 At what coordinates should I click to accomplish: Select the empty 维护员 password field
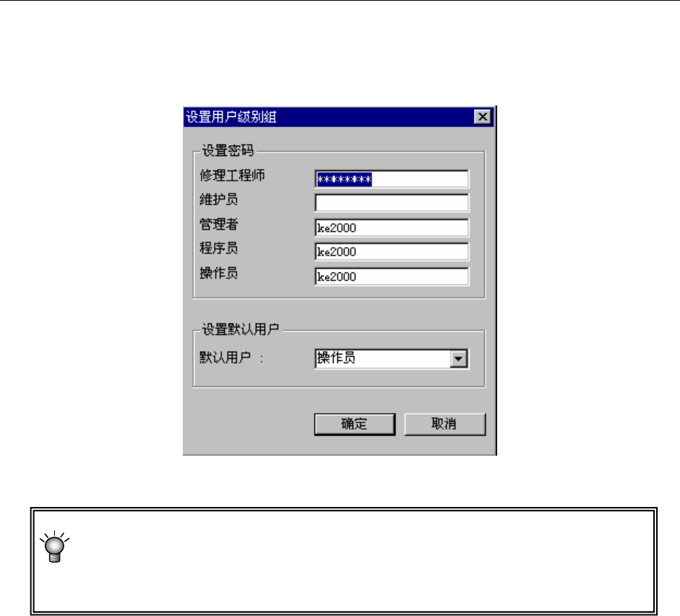(x=392, y=203)
